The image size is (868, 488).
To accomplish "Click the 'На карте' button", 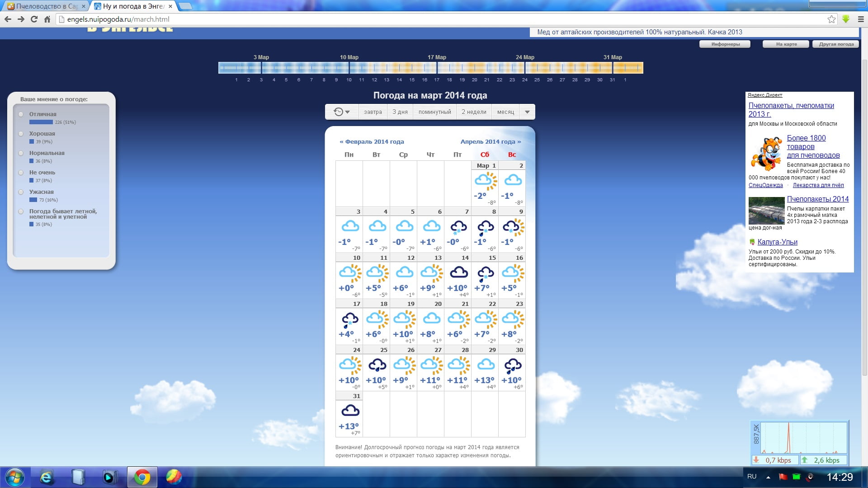I will [x=786, y=44].
